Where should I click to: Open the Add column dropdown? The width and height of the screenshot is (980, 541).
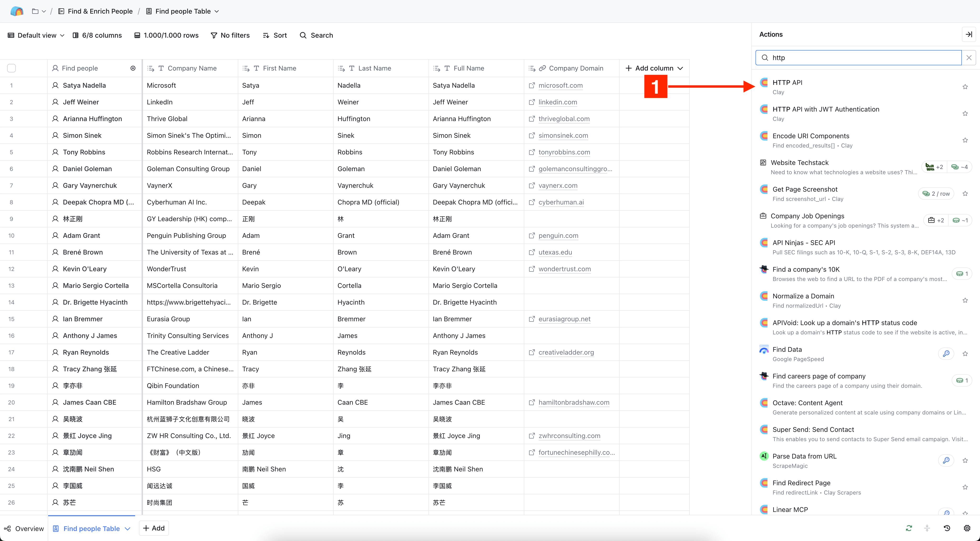pyautogui.click(x=654, y=68)
